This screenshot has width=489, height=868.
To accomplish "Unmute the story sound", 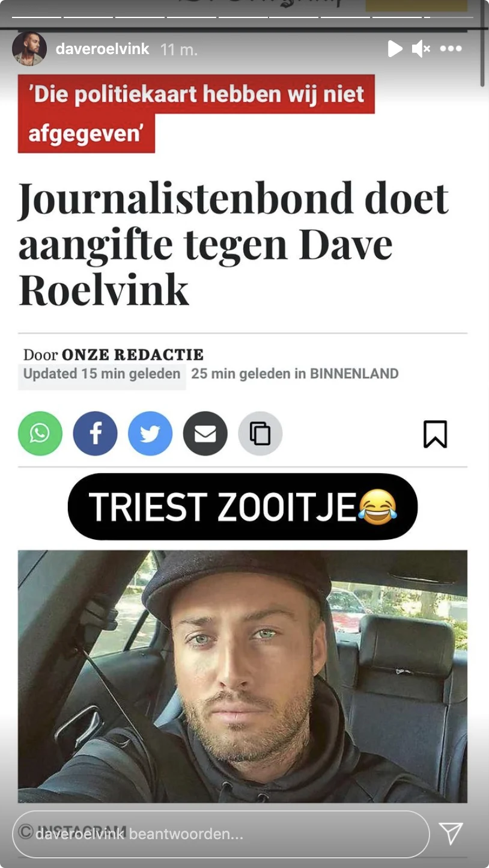I will pyautogui.click(x=421, y=49).
